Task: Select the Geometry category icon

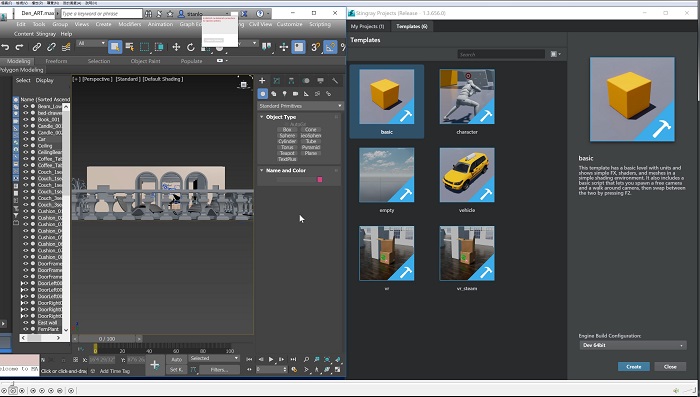Action: click(262, 94)
